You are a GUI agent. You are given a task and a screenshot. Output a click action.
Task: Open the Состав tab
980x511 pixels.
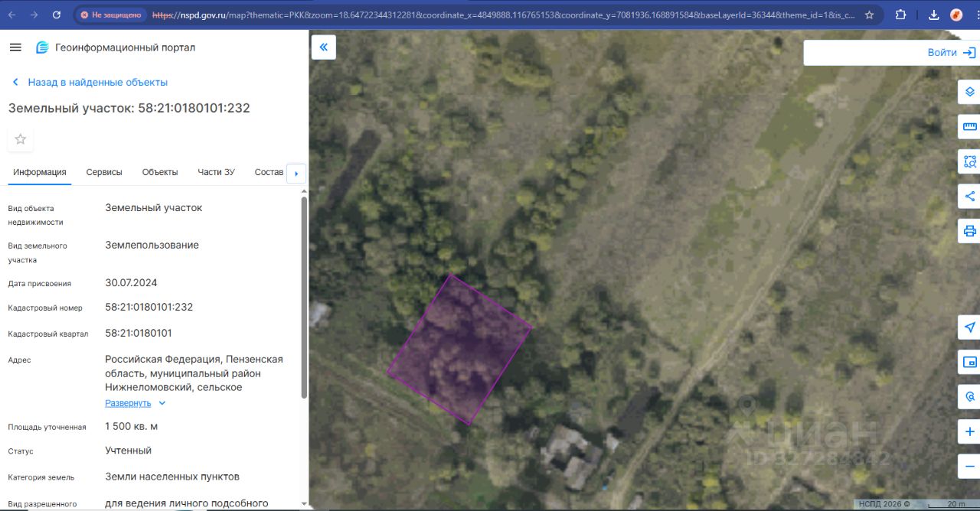(269, 172)
